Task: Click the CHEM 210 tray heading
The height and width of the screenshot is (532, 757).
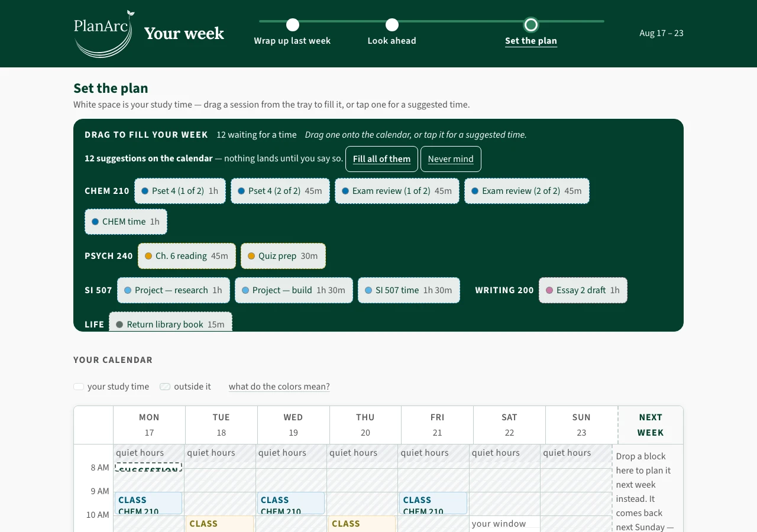Action: point(107,191)
